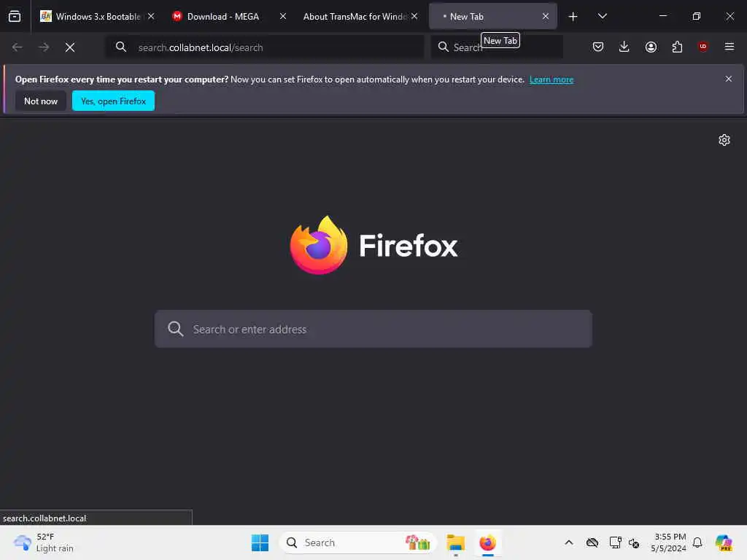Click the URL bar address field

(264, 47)
